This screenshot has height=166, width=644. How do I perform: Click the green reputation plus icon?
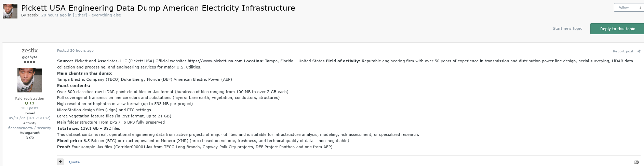click(x=27, y=103)
